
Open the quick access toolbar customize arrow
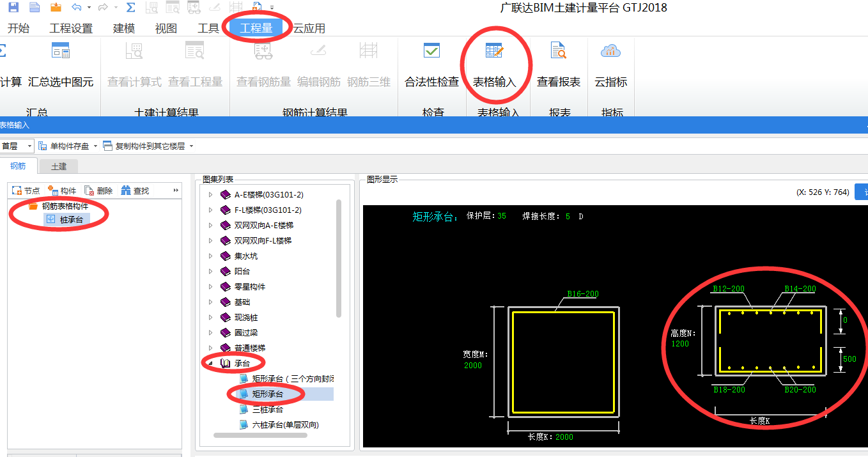point(272,8)
